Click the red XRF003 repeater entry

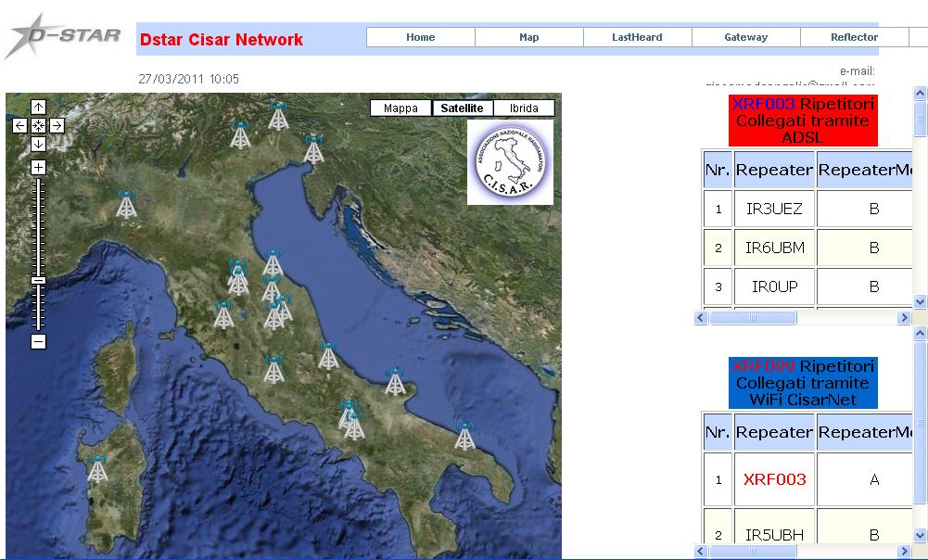pyautogui.click(x=775, y=479)
